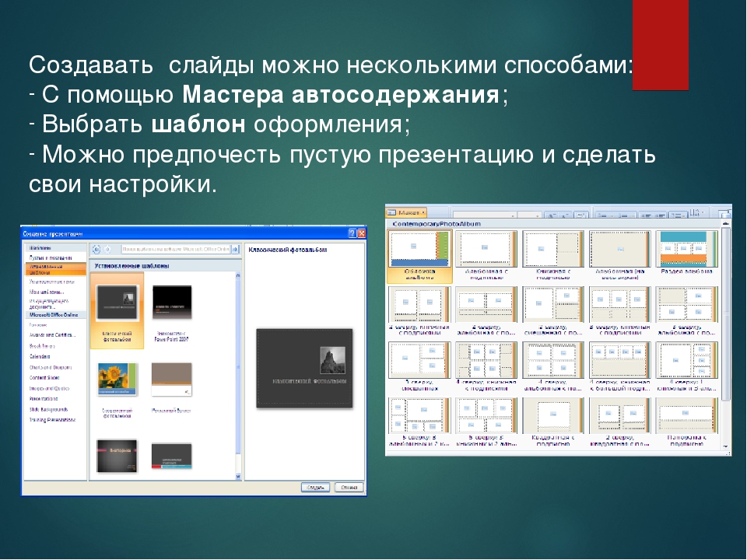Choose the 'Обложка альбома' layout
The width and height of the screenshot is (747, 560).
pos(419,256)
